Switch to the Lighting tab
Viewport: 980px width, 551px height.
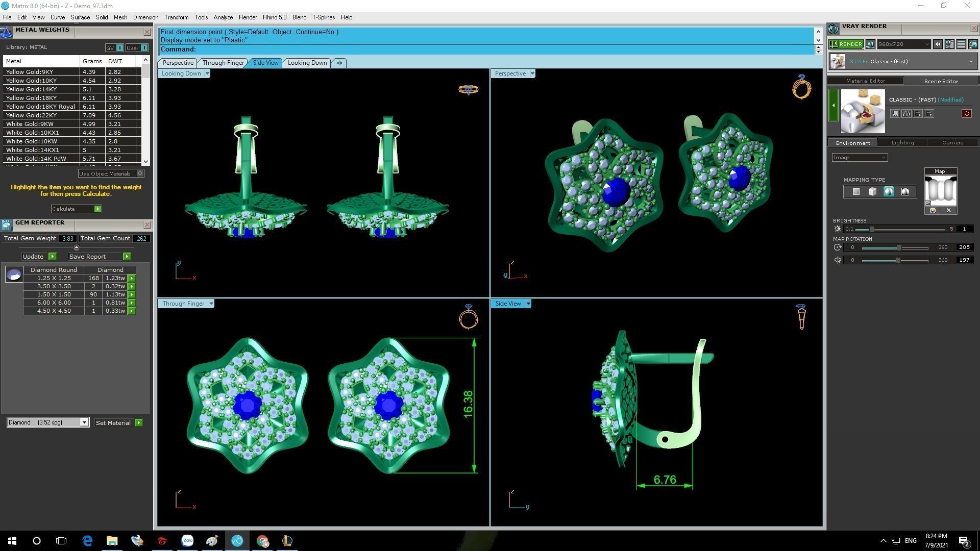click(x=902, y=143)
